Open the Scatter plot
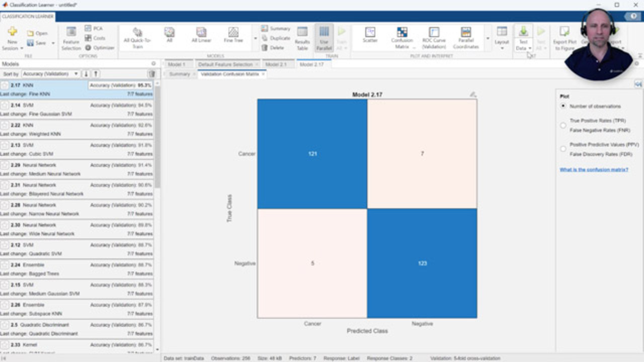The width and height of the screenshot is (644, 362). coord(370,35)
